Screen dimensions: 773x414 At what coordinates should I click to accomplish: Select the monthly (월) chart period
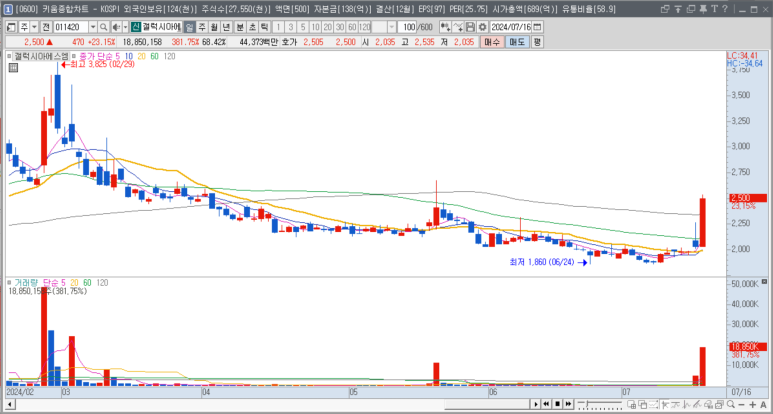pyautogui.click(x=213, y=27)
